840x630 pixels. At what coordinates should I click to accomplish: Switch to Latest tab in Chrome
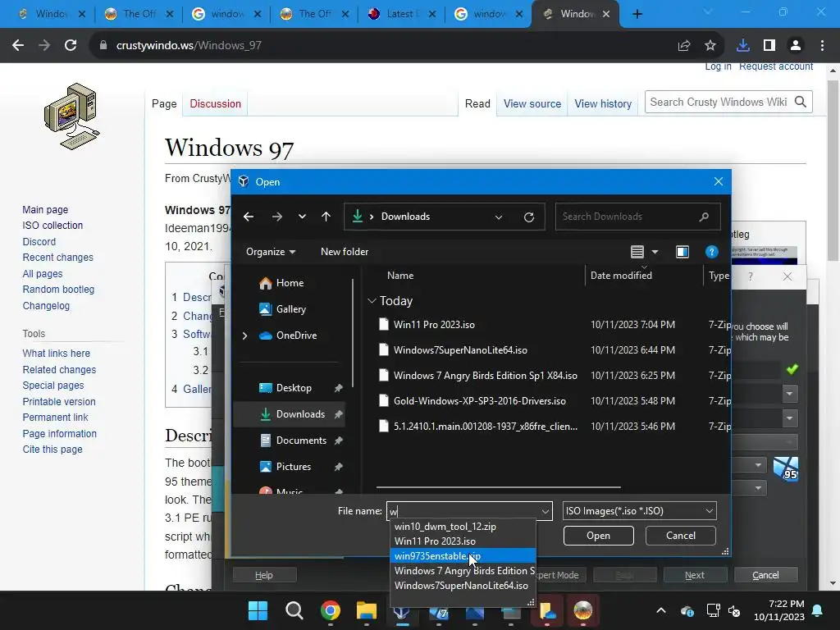[402, 14]
